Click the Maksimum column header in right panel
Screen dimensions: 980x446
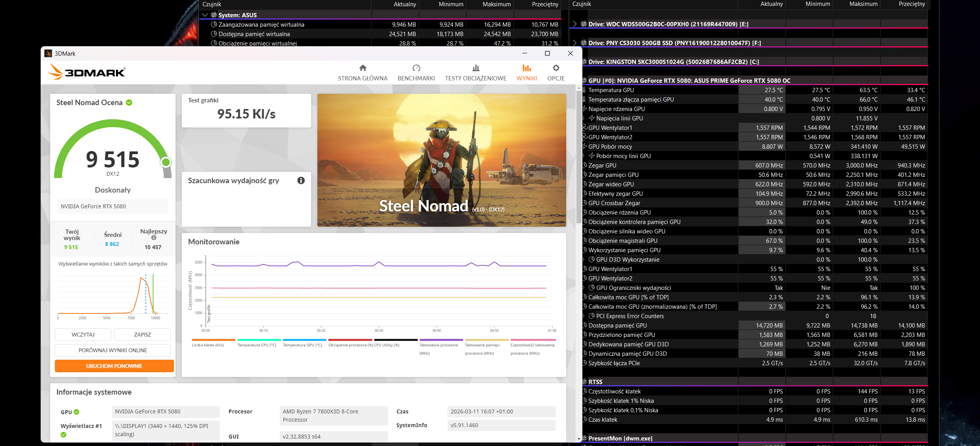tap(863, 4)
